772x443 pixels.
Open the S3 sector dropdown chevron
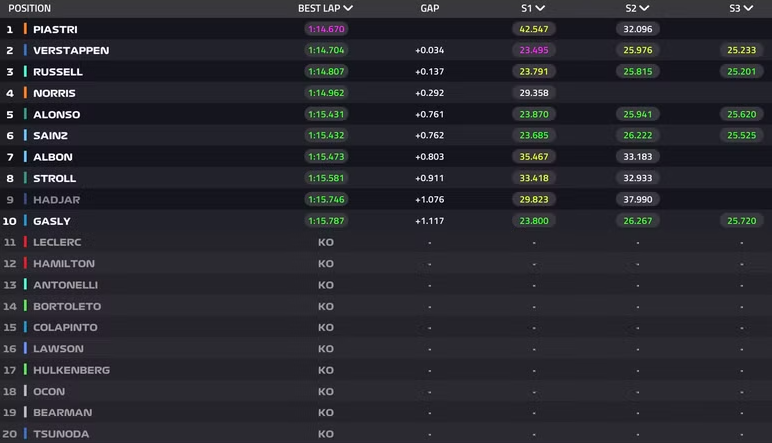click(748, 8)
